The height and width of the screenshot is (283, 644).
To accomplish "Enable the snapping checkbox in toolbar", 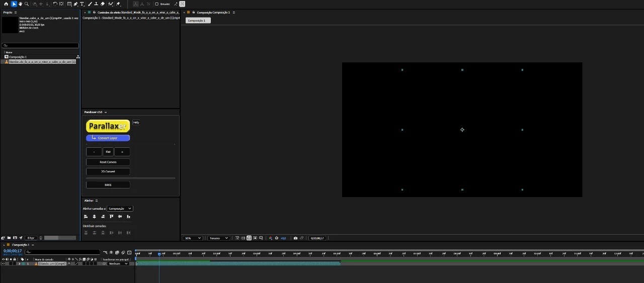I will coord(156,4).
